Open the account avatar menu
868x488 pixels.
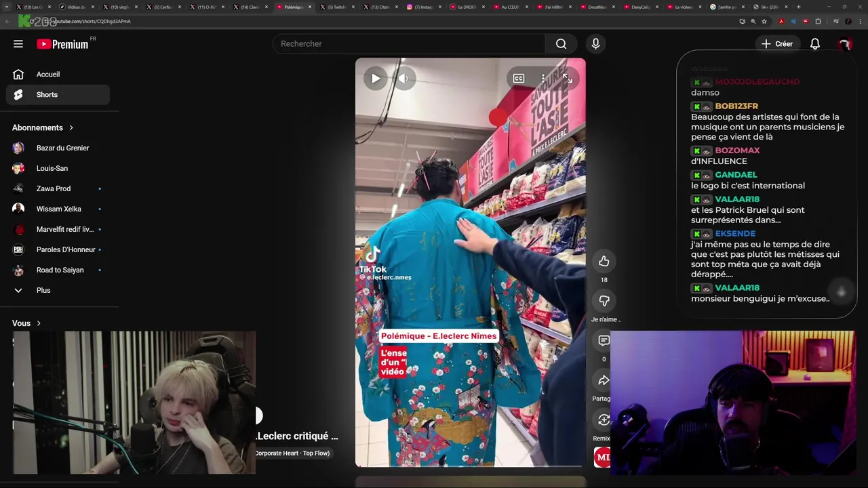point(845,44)
